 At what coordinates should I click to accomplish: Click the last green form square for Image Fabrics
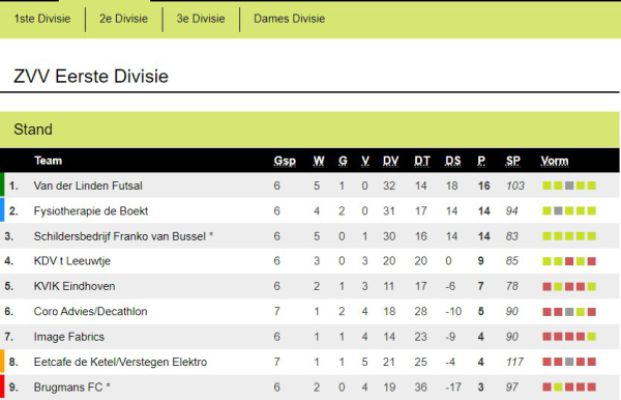[592, 337]
